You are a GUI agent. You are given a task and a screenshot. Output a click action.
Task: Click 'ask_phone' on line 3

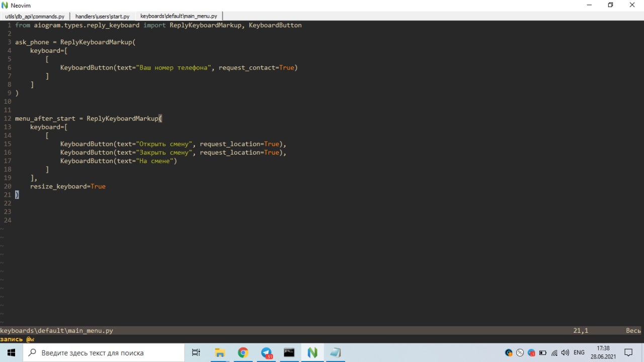(32, 42)
